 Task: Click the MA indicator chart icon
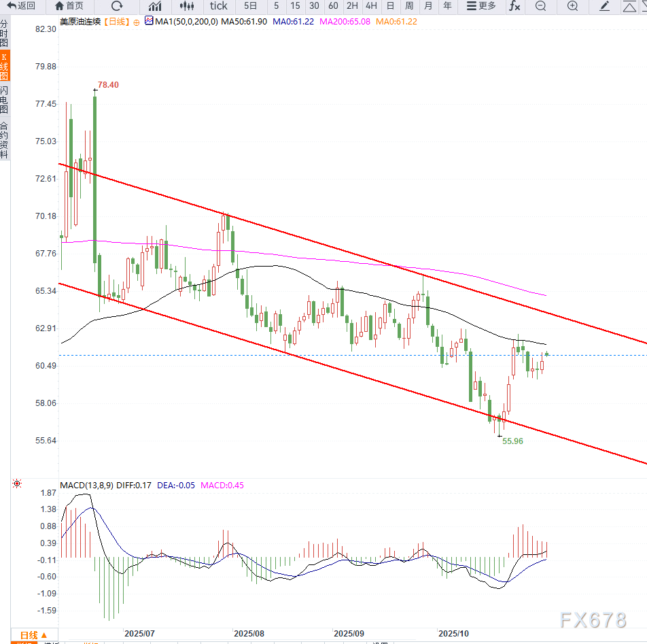(149, 22)
